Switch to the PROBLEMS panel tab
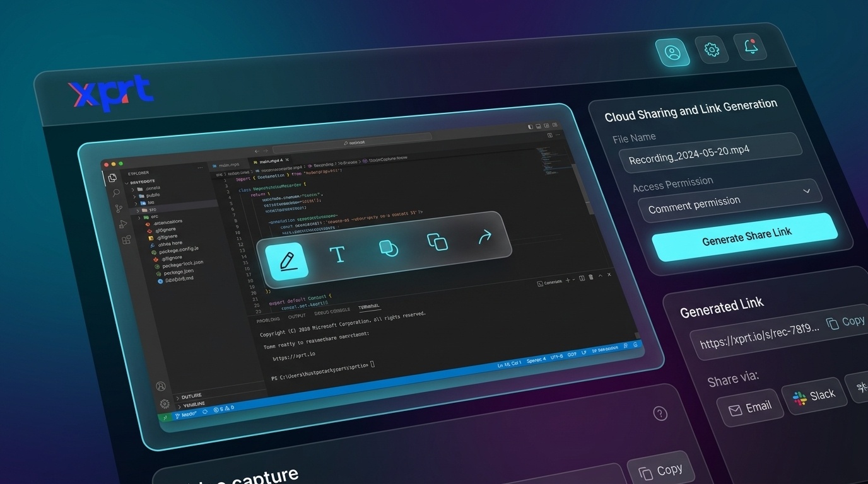Screen dimensions: 868x484 click(268, 320)
